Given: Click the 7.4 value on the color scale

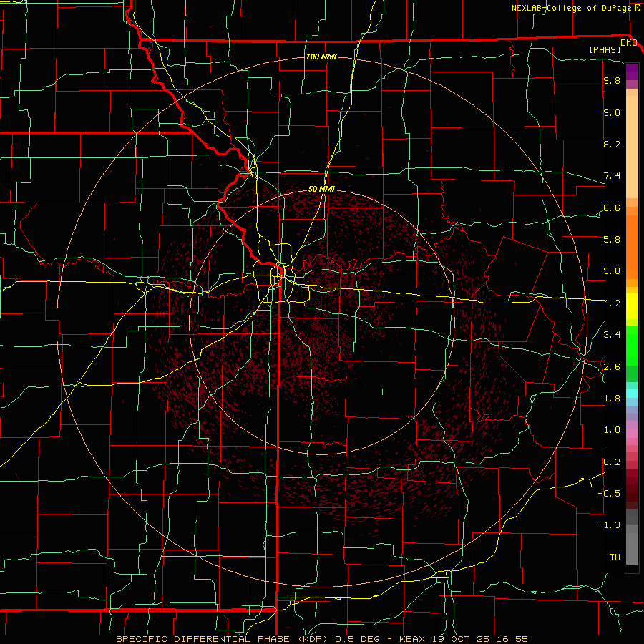Looking at the screenshot, I should [612, 176].
